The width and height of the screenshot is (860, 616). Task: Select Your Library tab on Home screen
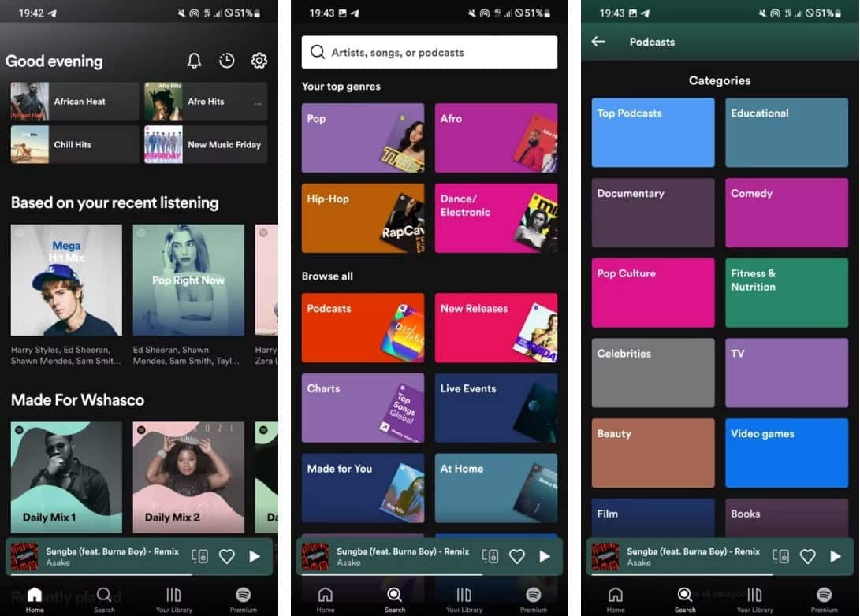[174, 599]
